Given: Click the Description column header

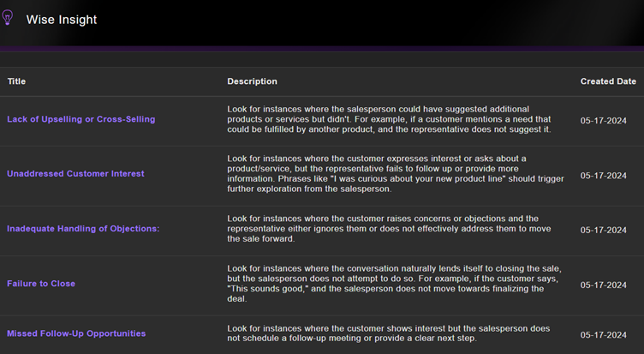Looking at the screenshot, I should click(252, 81).
